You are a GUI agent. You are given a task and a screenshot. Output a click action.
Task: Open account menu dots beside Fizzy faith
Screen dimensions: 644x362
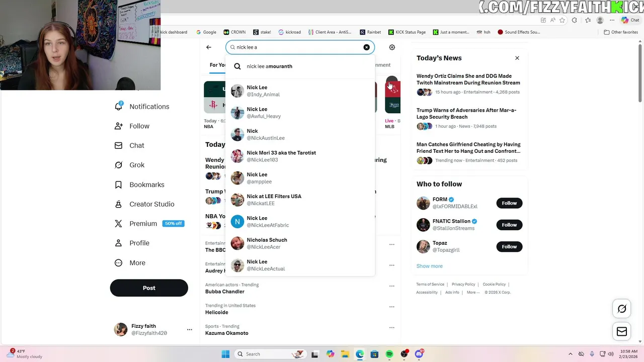tap(190, 330)
